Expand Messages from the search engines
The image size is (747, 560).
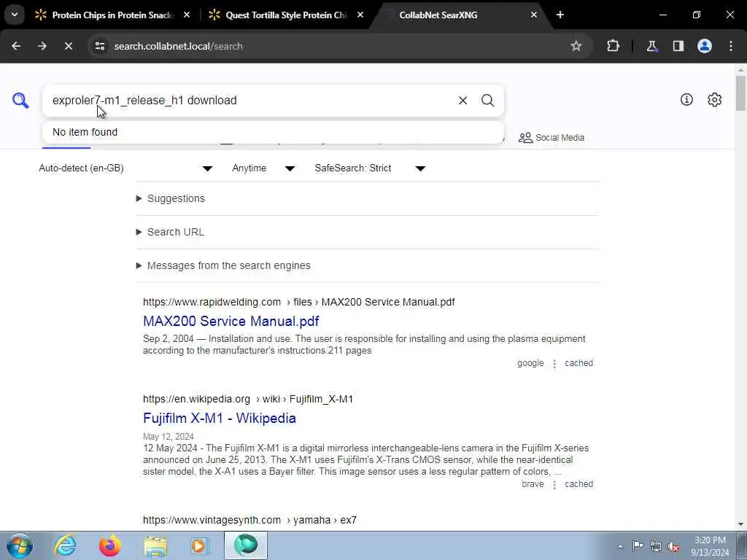point(228,265)
